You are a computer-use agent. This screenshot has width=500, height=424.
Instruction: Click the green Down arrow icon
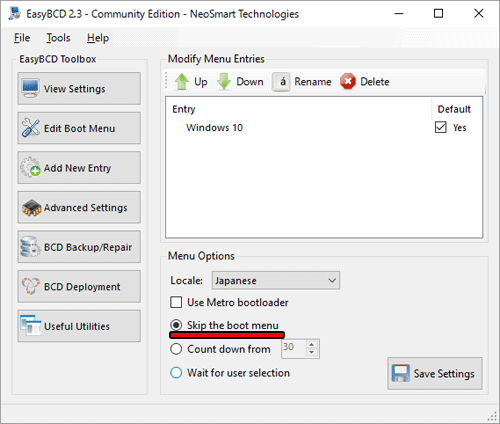tap(224, 82)
